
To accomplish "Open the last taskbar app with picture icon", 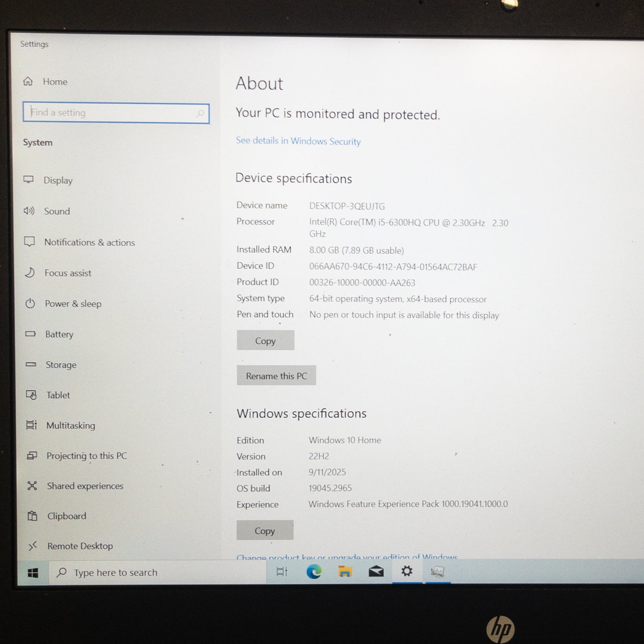I will point(438,571).
